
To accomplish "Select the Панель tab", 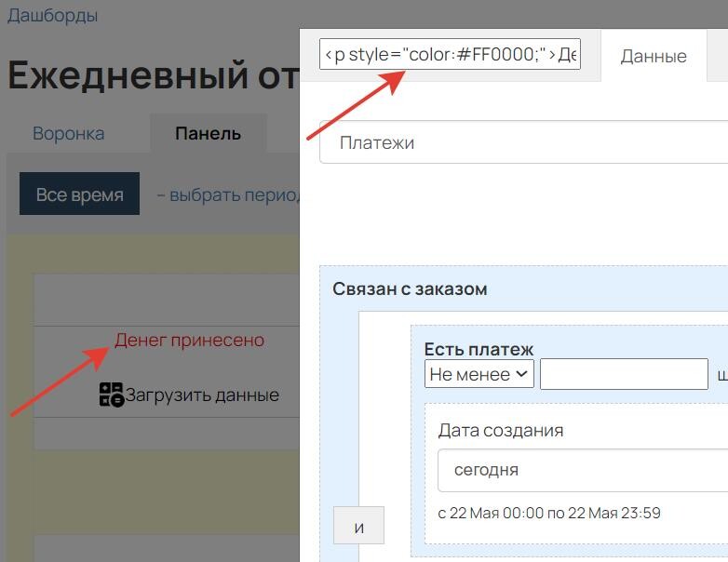I will click(x=208, y=134).
